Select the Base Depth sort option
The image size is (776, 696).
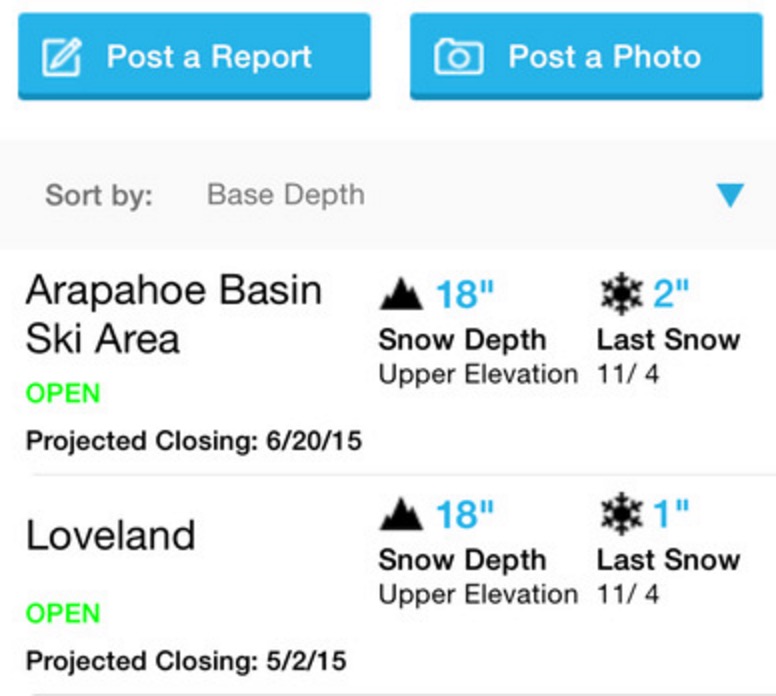[286, 195]
